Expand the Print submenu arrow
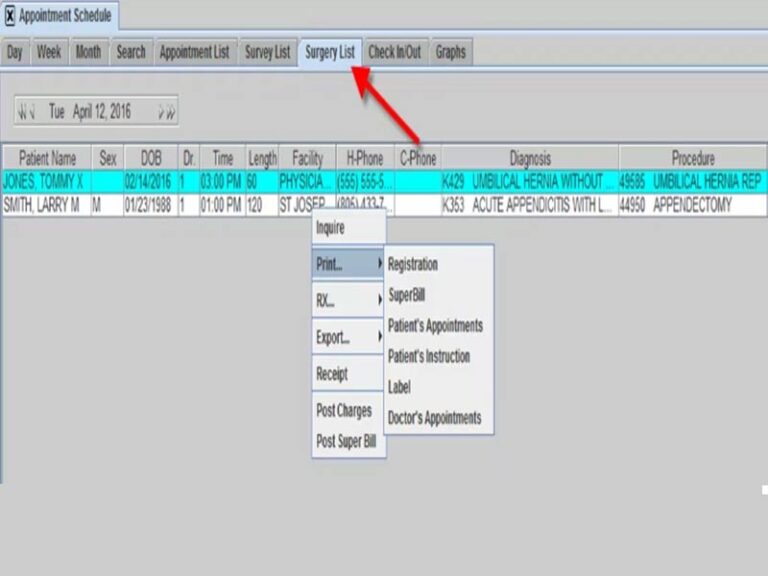768x576 pixels. 380,264
